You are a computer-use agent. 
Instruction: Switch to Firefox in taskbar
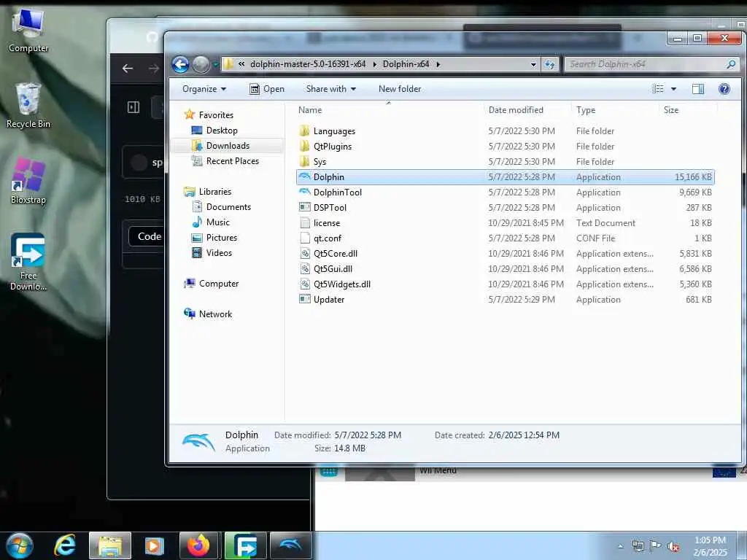point(199,545)
